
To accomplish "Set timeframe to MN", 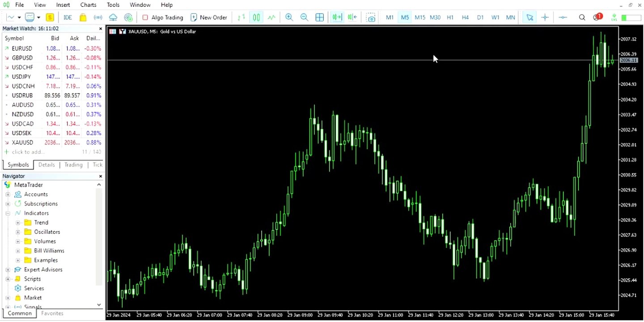I will coord(510,17).
